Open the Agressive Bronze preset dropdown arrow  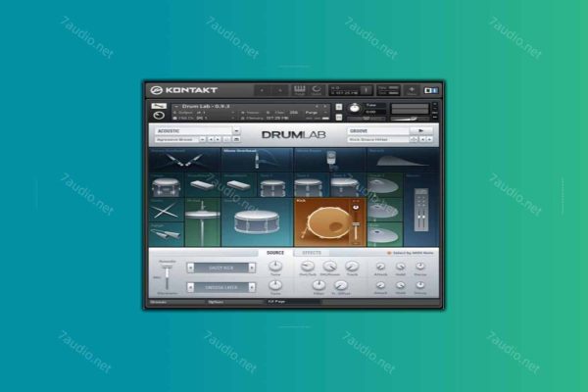(203, 139)
